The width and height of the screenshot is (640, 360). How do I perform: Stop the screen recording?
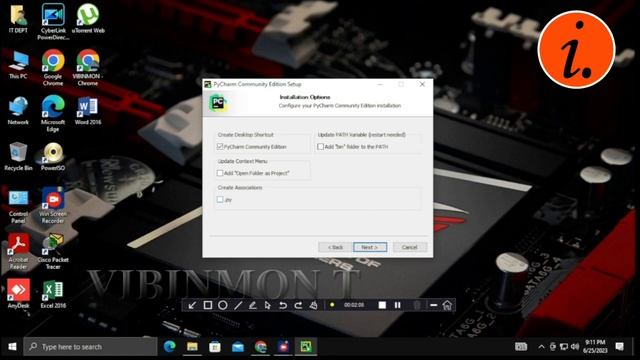[382, 305]
